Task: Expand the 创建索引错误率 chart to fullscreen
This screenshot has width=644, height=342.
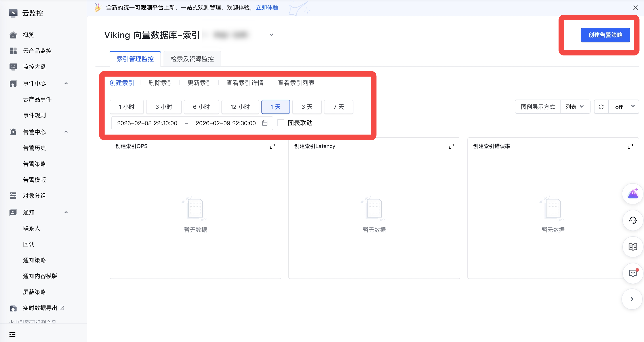Action: tap(630, 146)
